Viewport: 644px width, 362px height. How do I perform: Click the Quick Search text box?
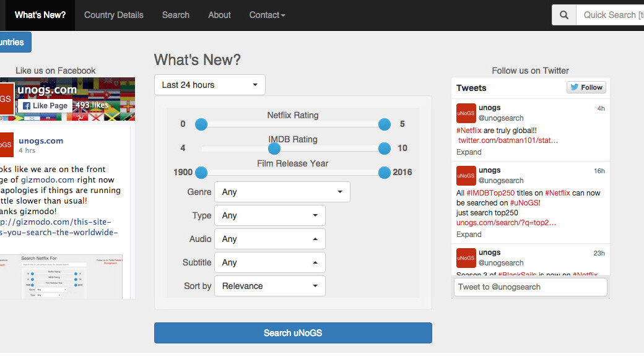(x=610, y=15)
